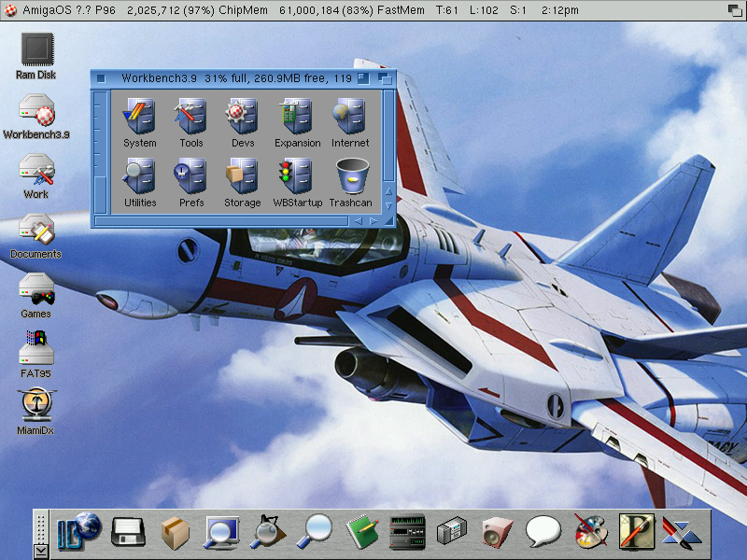Click the Amiga boing ball in screen title bar
747x560 pixels.
[10, 10]
